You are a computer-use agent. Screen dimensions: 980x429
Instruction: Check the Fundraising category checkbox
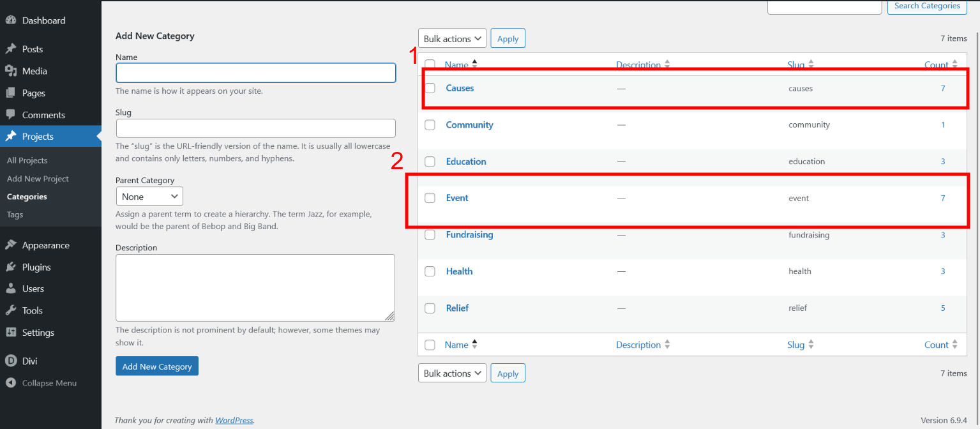click(x=430, y=235)
